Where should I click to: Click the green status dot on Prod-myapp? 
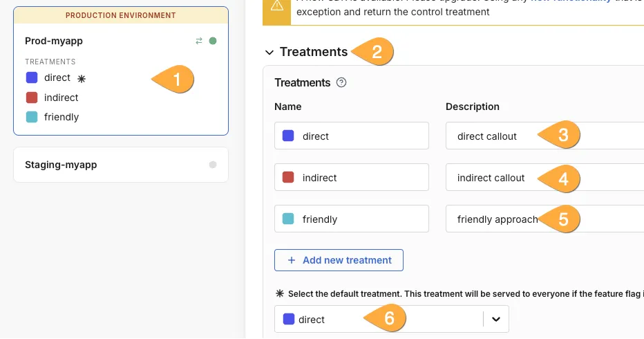(x=213, y=41)
